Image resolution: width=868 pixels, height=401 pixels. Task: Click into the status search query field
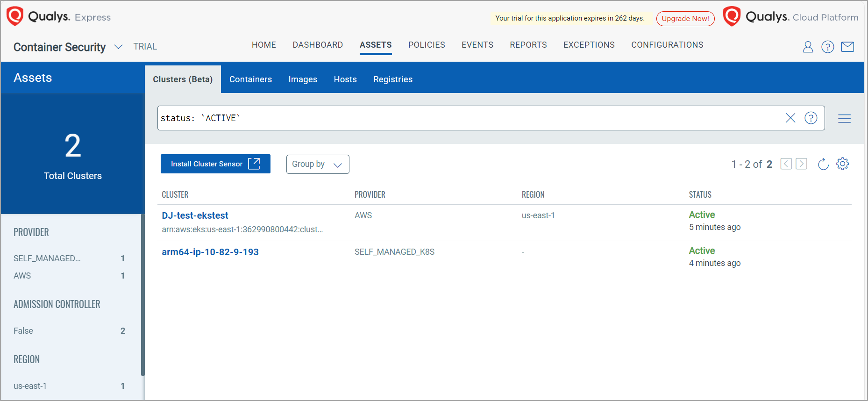(467, 118)
